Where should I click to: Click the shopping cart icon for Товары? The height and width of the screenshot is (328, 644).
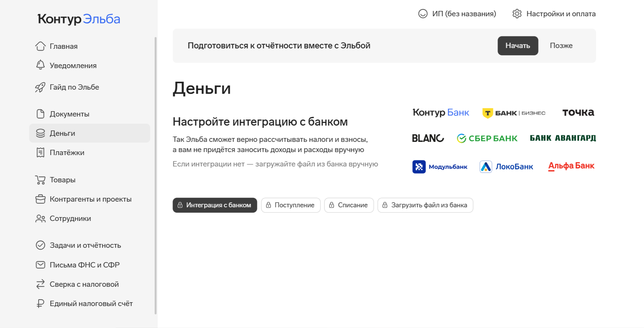(40, 180)
